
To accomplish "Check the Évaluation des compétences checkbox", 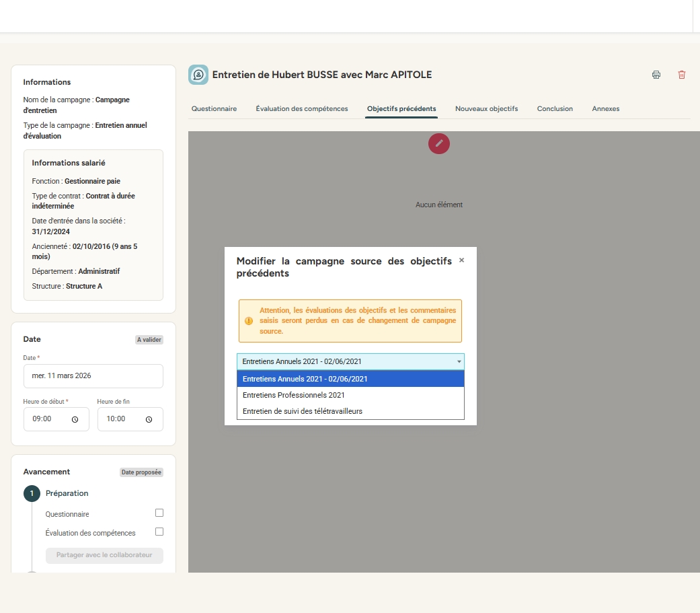I will coord(159,532).
